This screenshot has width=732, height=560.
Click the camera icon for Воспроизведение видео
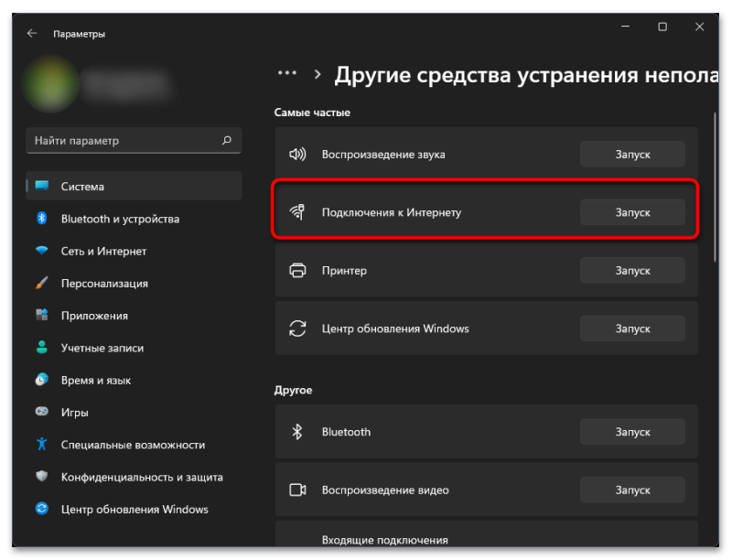[x=297, y=490]
